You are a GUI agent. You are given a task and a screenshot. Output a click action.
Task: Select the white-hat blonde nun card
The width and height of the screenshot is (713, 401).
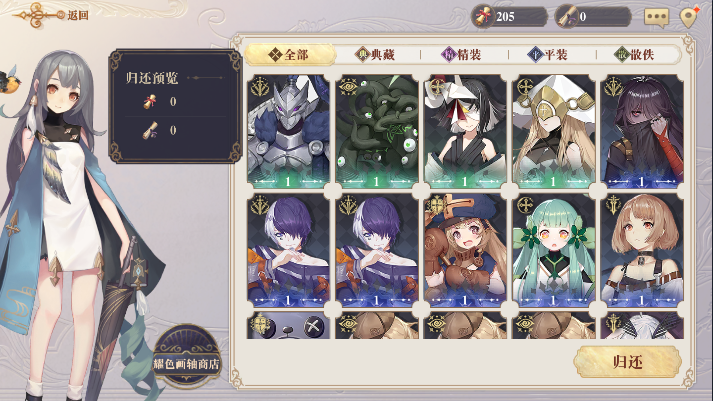[553, 132]
